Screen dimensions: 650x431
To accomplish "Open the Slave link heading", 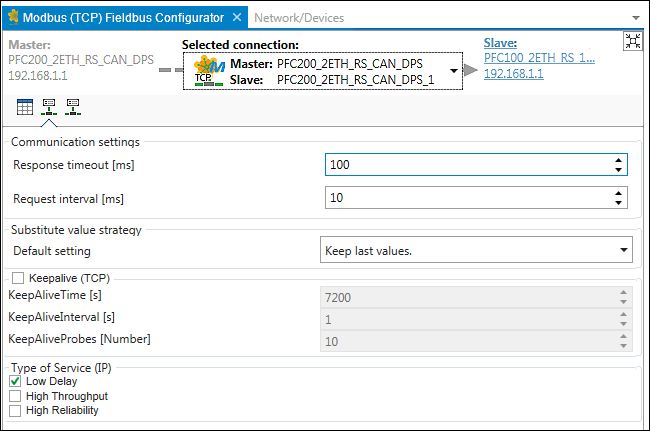I will [500, 43].
